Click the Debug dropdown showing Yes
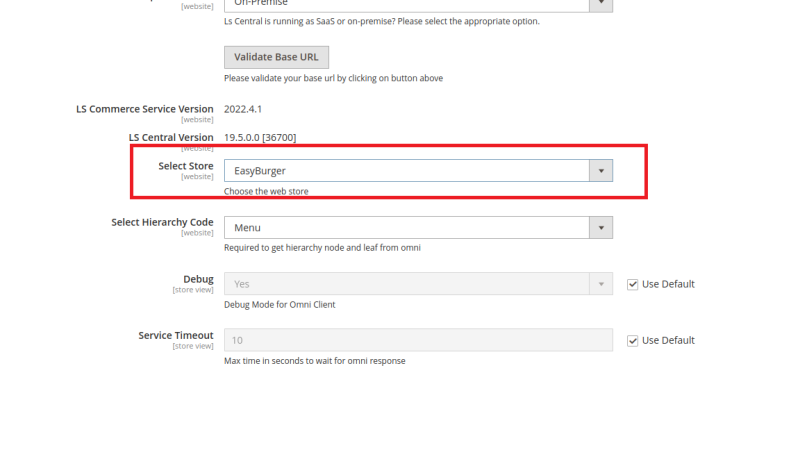The image size is (800, 450). (x=418, y=284)
